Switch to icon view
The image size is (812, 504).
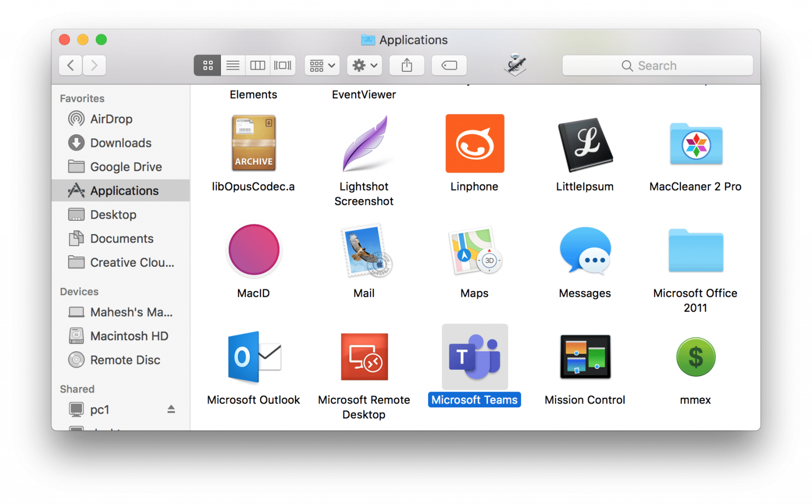(208, 66)
